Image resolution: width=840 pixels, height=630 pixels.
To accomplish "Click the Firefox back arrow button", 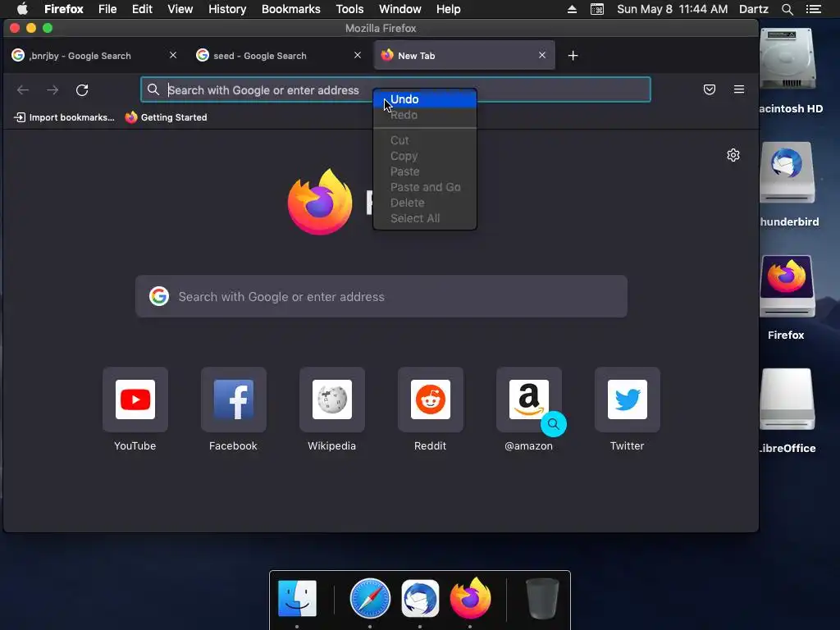I will click(x=22, y=90).
